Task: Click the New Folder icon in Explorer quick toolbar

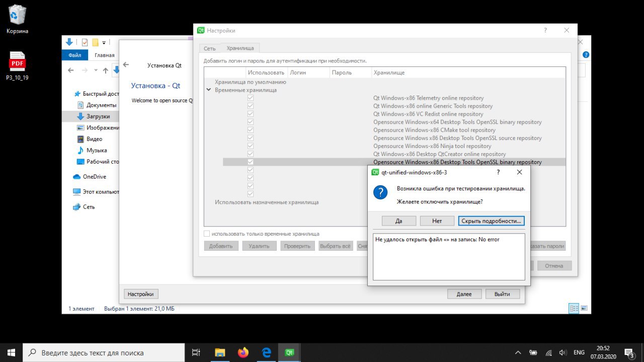Action: click(x=95, y=42)
